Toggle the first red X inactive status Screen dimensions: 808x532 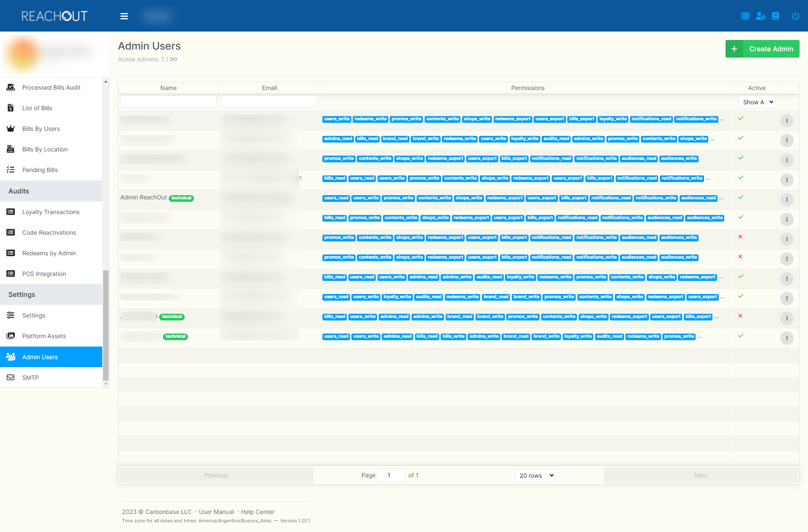(740, 237)
